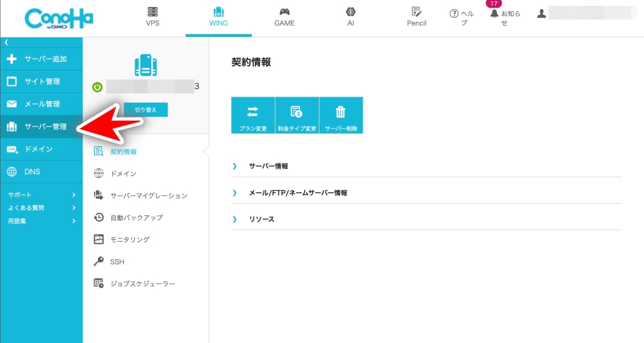Click the server switch (切り替え) button
644x343 pixels.
point(146,110)
